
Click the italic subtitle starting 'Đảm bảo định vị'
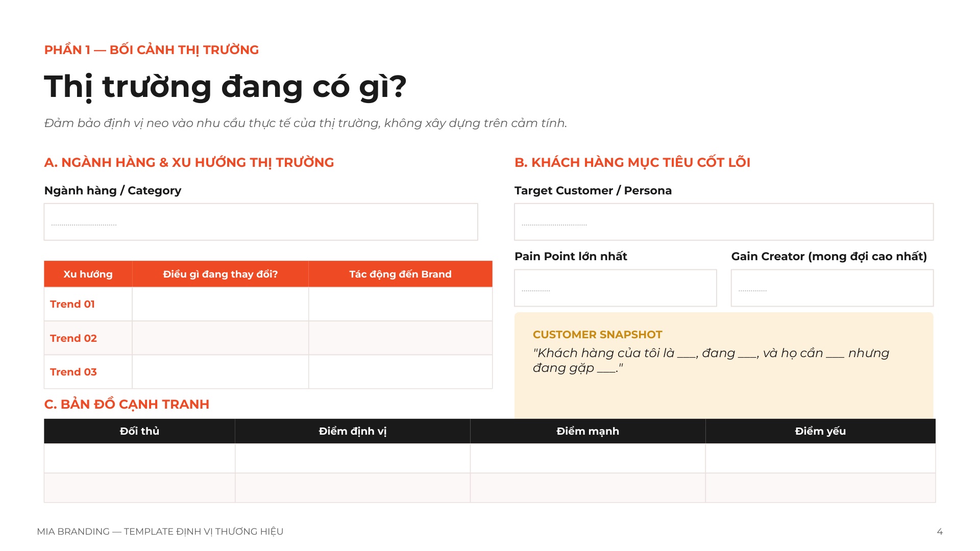pyautogui.click(x=306, y=123)
